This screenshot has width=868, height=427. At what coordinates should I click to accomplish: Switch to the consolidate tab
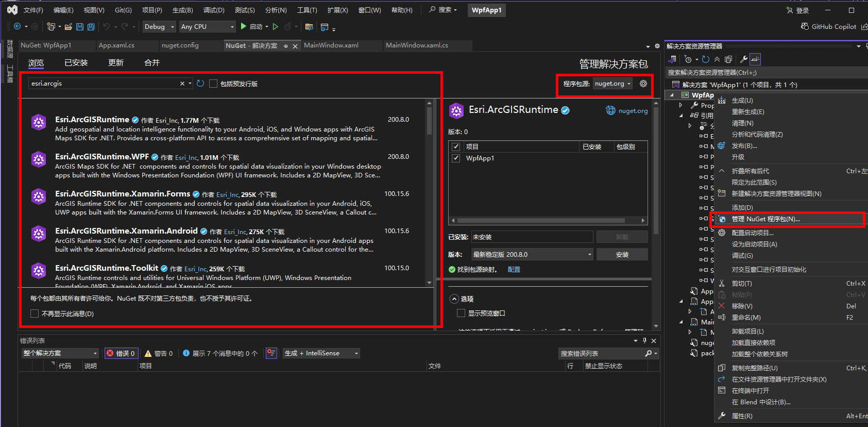pos(151,63)
